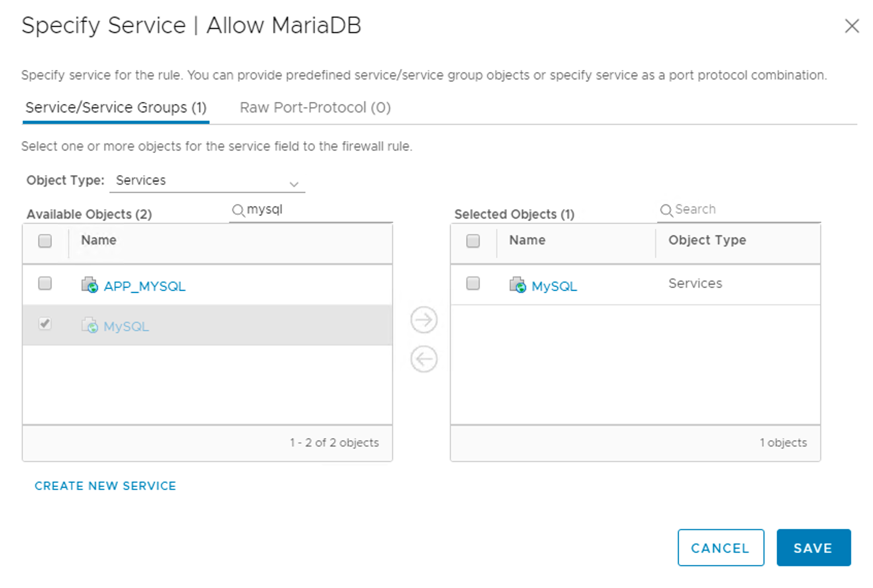This screenshot has width=873, height=588.
Task: Click the magnifier icon in Selected Objects search
Action: (x=666, y=210)
